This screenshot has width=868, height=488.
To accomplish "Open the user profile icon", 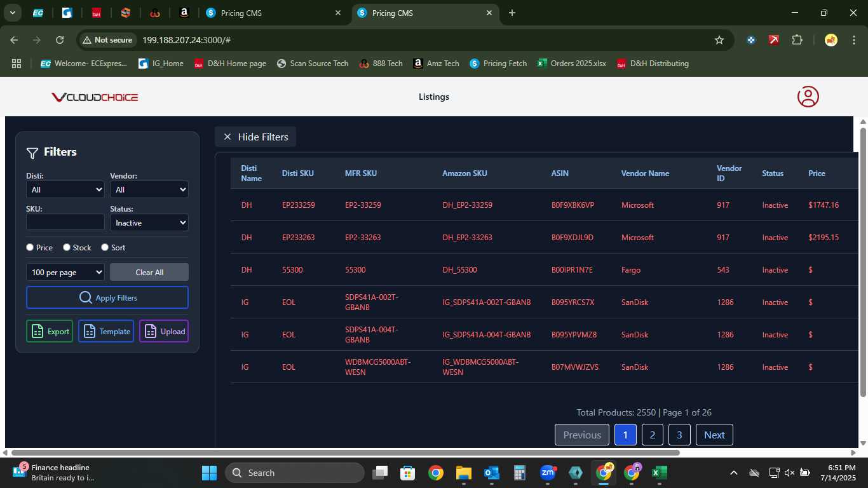I will [x=808, y=97].
